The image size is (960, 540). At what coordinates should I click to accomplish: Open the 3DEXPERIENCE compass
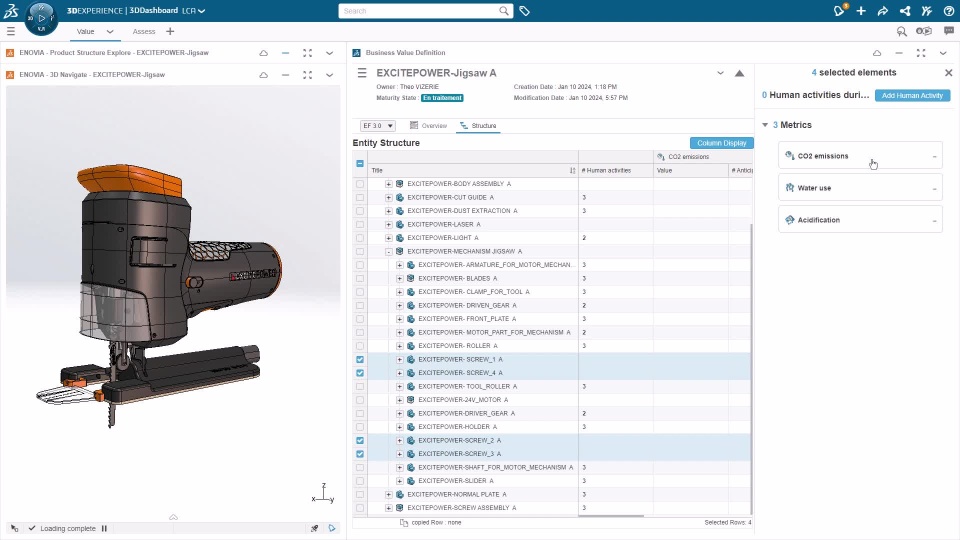click(41, 18)
